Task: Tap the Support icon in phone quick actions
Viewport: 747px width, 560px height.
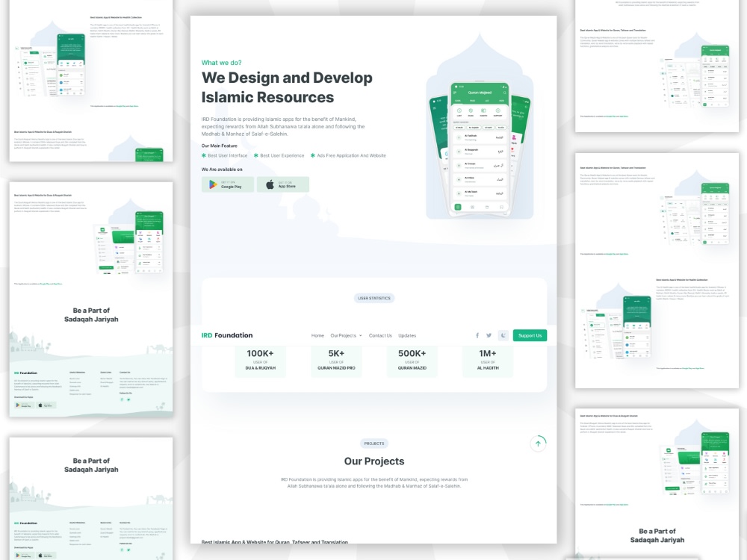Action: (498, 111)
